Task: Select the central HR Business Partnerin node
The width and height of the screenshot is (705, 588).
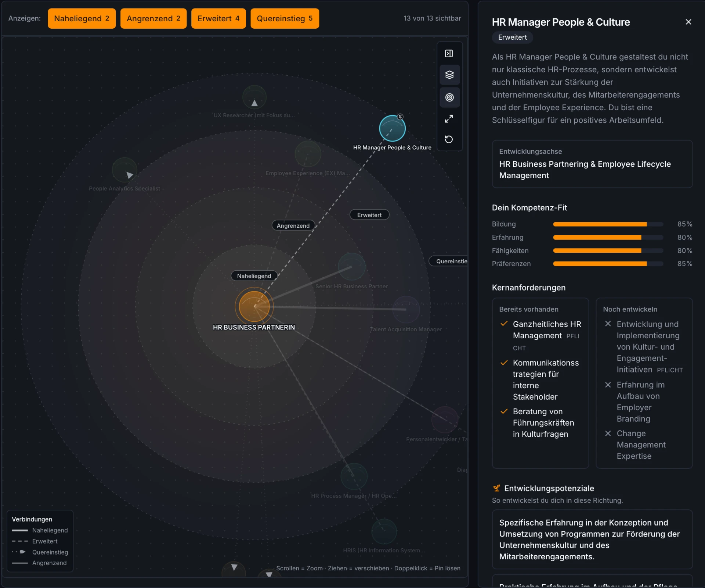Action: 254,306
